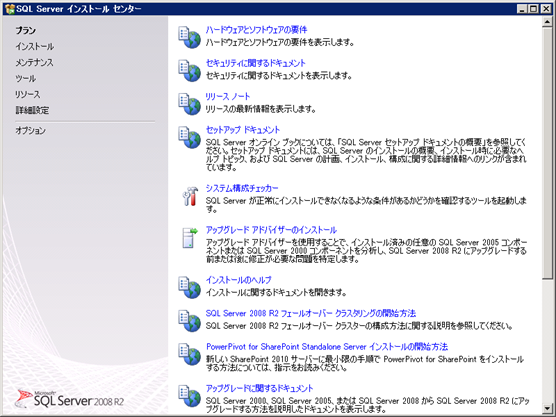Click the server icon for アップグレード アドバイザーのインストール
The image size is (556, 417).
(190, 238)
